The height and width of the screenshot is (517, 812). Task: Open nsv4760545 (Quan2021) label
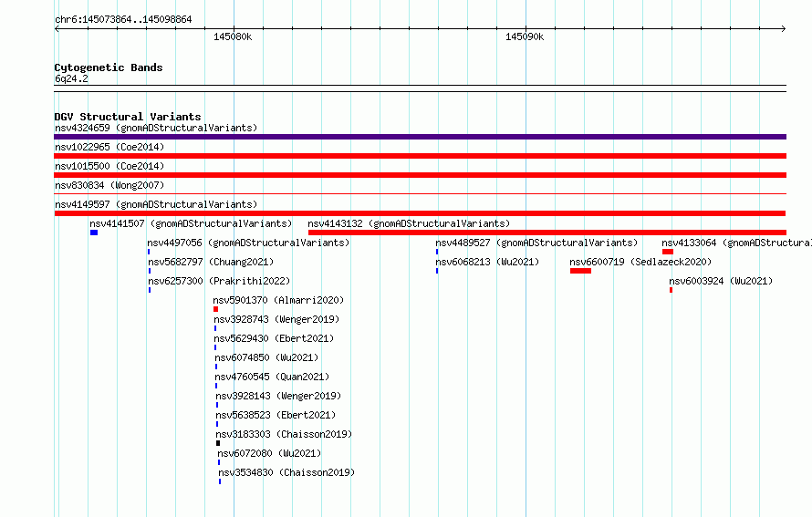(x=273, y=377)
